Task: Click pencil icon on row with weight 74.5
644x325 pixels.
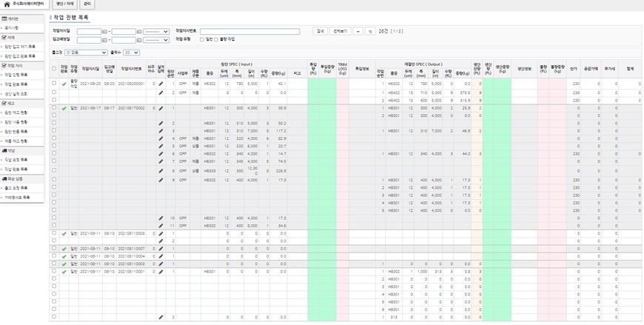Action: point(161,161)
